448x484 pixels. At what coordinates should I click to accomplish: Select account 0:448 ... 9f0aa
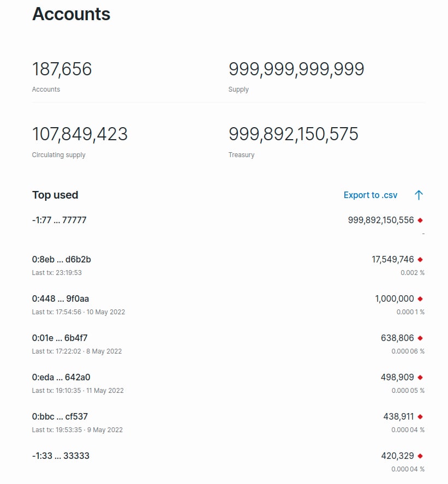coord(60,299)
